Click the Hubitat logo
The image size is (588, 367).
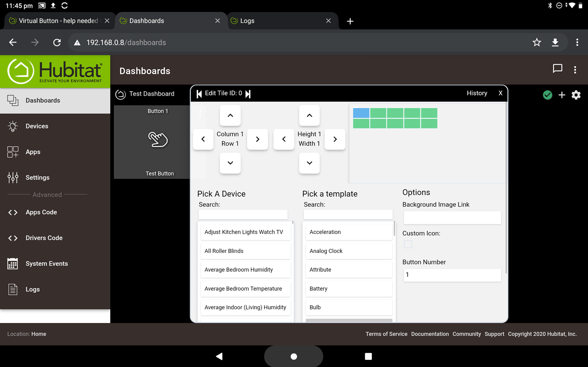point(55,71)
